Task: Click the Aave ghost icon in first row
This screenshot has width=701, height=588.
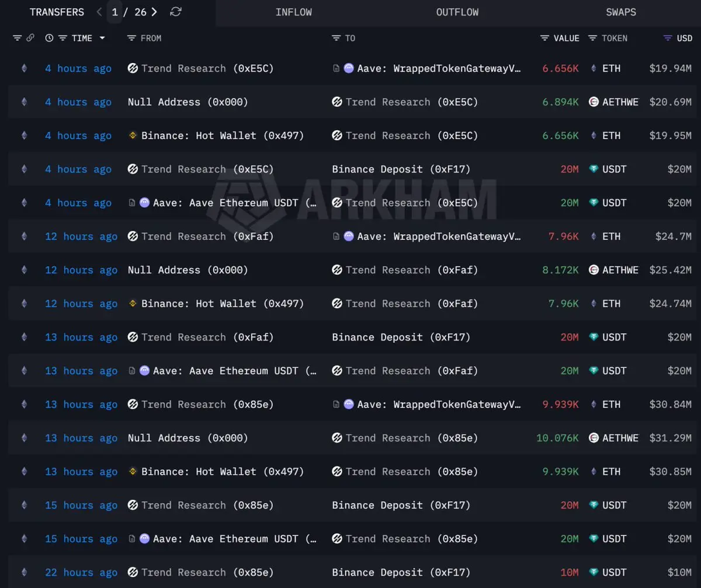Action: tap(349, 68)
